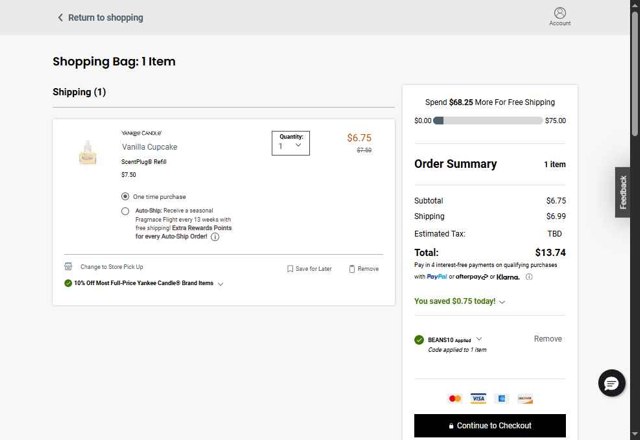Click the Mastercard payment icon

pos(455,398)
